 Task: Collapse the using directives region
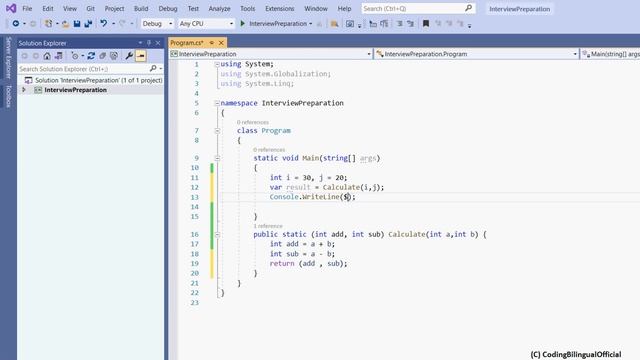[217, 64]
